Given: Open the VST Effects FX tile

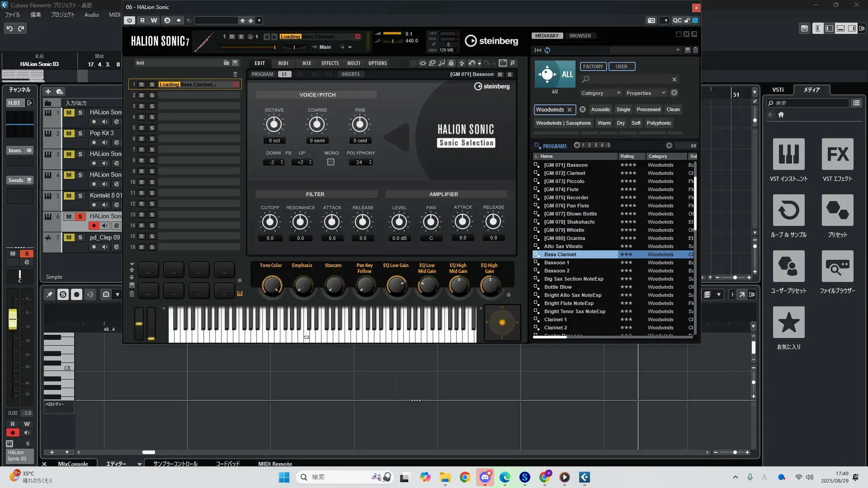Looking at the screenshot, I should pos(837,155).
